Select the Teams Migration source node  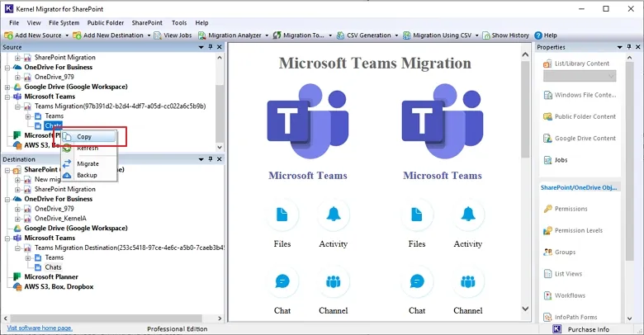coord(120,106)
